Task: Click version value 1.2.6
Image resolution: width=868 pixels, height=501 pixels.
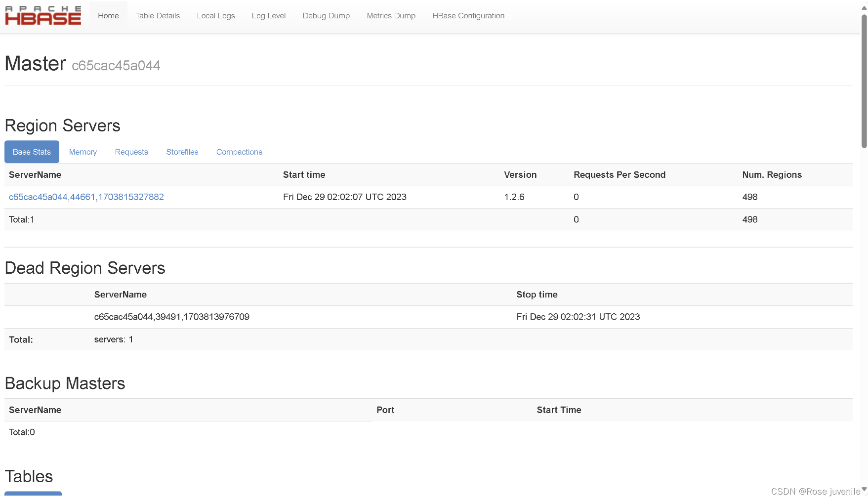Action: pos(514,197)
